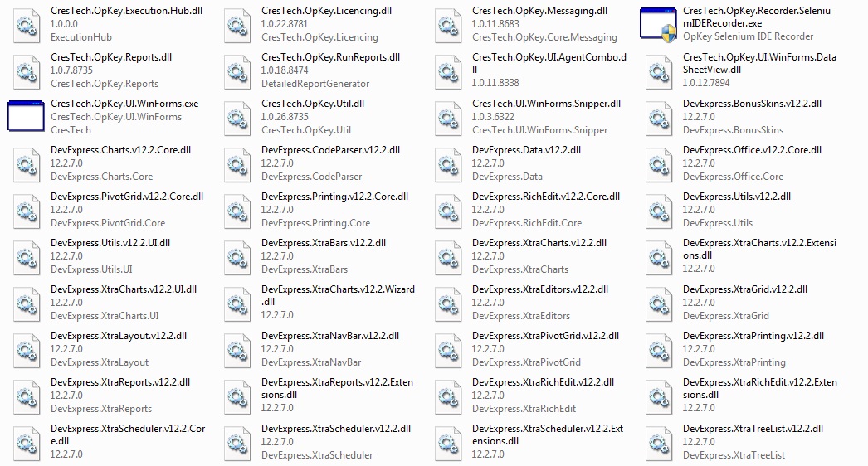Select the DevExpress.Utils.v12.2.UI.dll icon
Image resolution: width=868 pixels, height=466 pixels.
pos(26,258)
